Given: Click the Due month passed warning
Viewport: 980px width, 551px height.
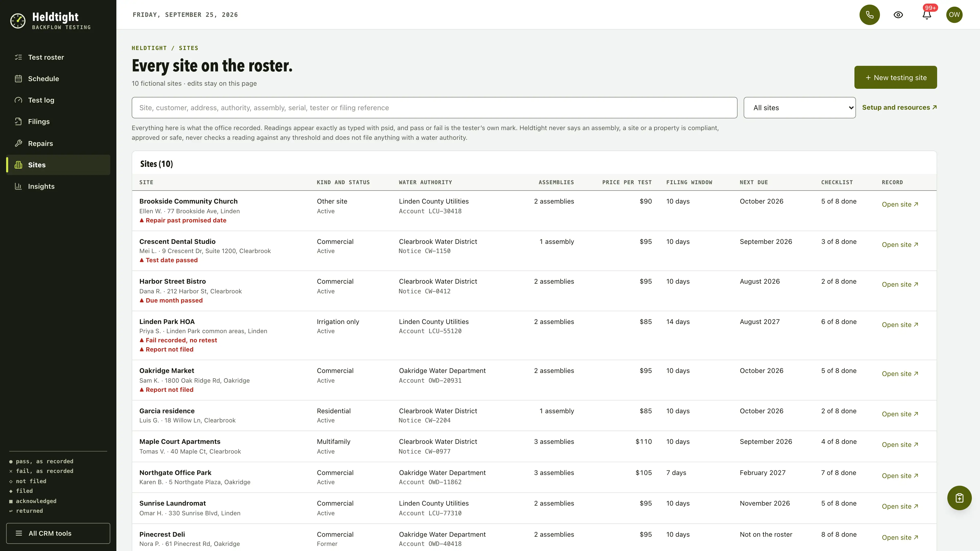Looking at the screenshot, I should 171,300.
